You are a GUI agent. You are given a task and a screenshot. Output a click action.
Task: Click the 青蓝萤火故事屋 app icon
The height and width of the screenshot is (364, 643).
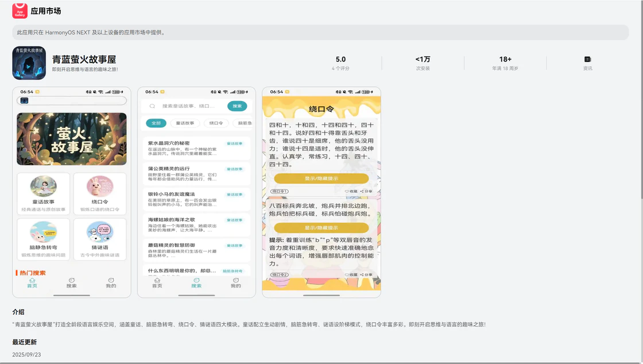pyautogui.click(x=29, y=63)
